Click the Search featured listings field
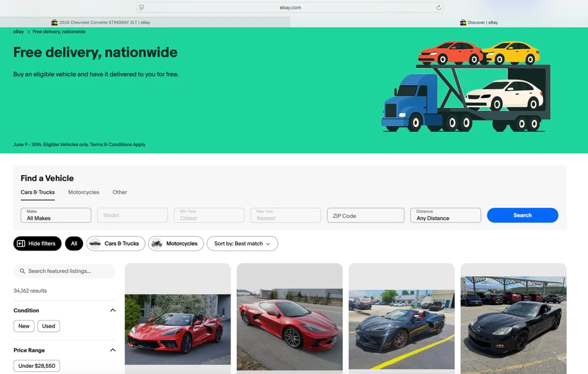The width and height of the screenshot is (588, 374). (x=64, y=271)
